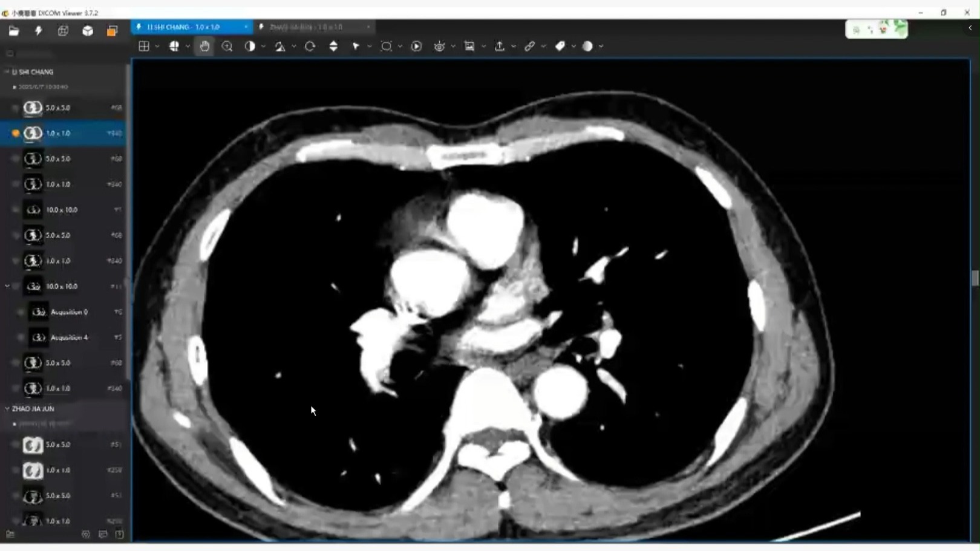This screenshot has height=551, width=980.
Task: Click the export upload tool
Action: click(x=500, y=46)
